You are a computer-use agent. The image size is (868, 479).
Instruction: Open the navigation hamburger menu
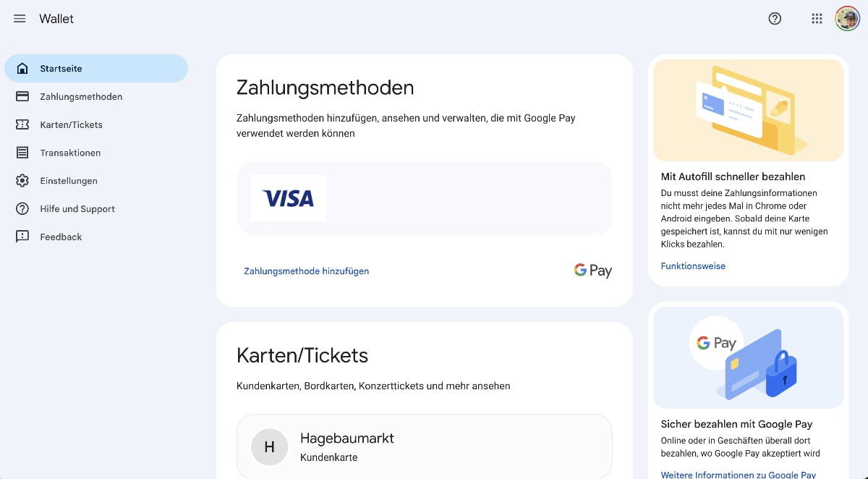tap(19, 19)
